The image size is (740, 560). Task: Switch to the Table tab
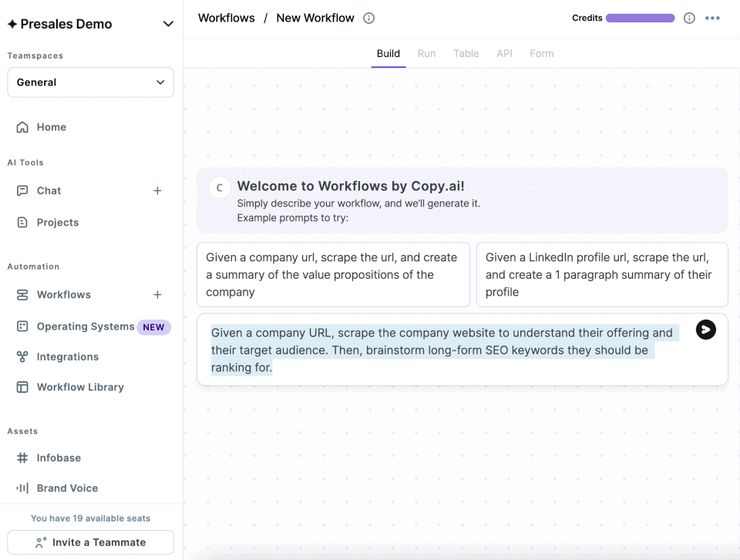(x=466, y=54)
